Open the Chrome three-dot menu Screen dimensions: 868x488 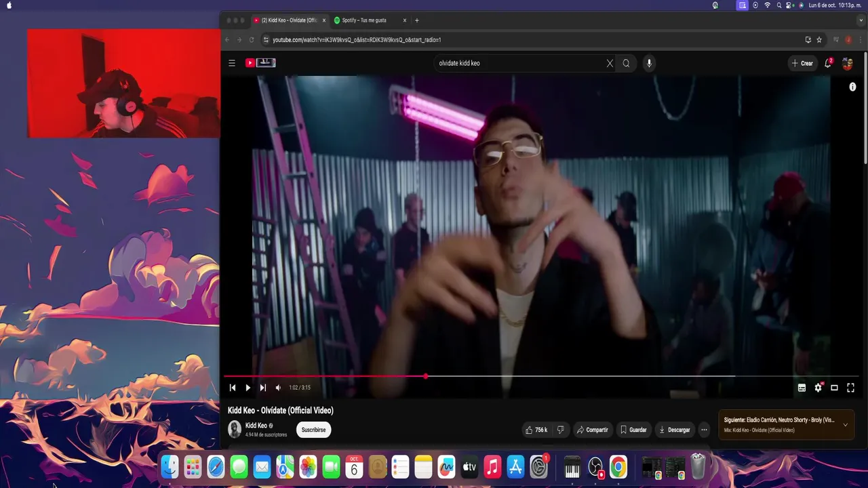(860, 40)
